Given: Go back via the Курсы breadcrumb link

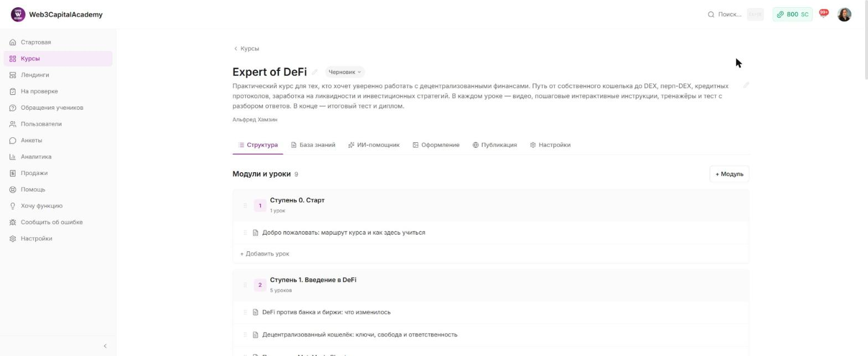Looking at the screenshot, I should (x=246, y=49).
